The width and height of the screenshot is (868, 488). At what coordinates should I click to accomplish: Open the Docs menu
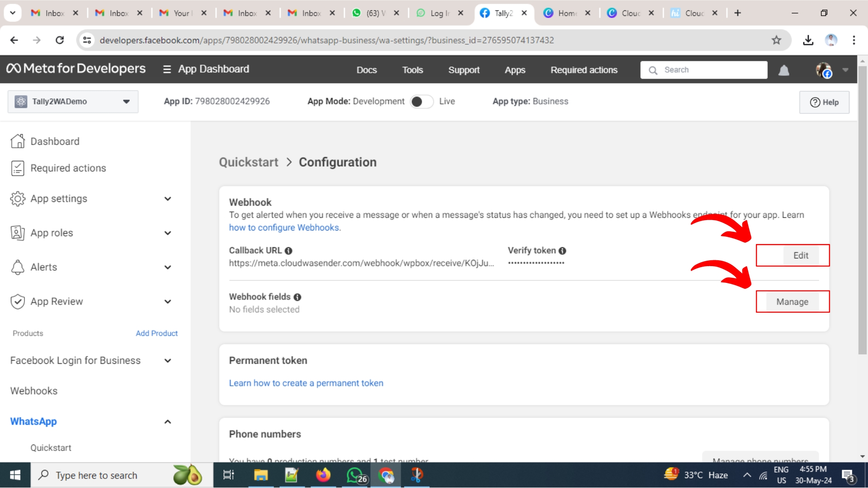pyautogui.click(x=367, y=70)
